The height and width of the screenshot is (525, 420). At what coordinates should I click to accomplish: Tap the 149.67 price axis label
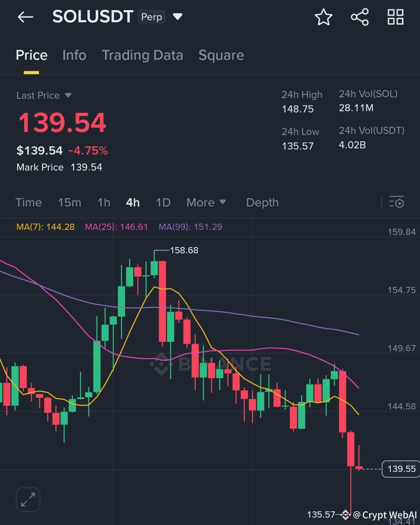pyautogui.click(x=402, y=348)
